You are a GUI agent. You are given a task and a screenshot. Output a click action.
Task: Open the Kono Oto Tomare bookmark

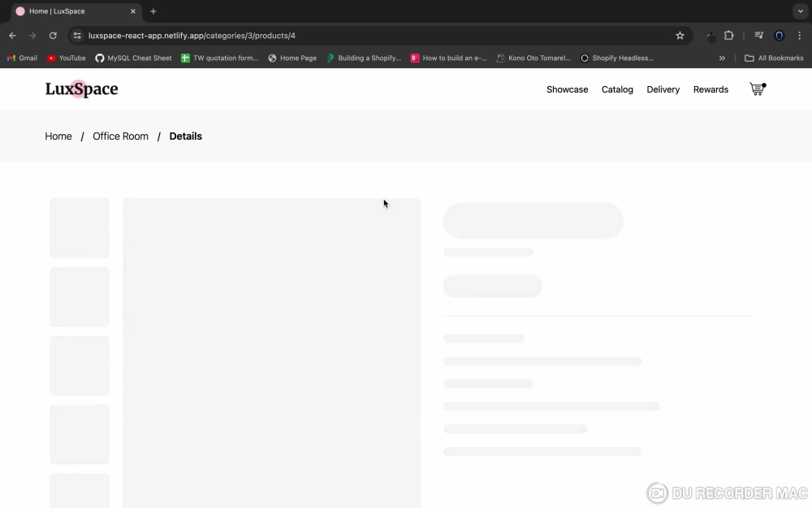533,58
